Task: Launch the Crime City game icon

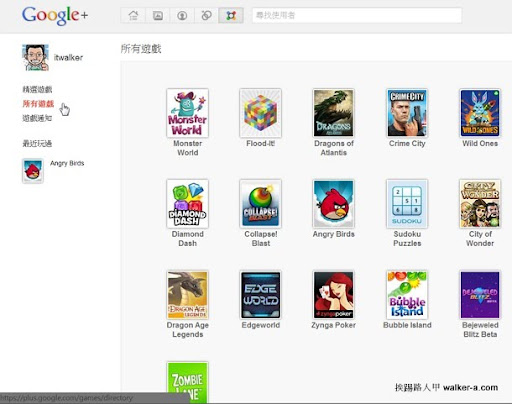Action: (407, 113)
